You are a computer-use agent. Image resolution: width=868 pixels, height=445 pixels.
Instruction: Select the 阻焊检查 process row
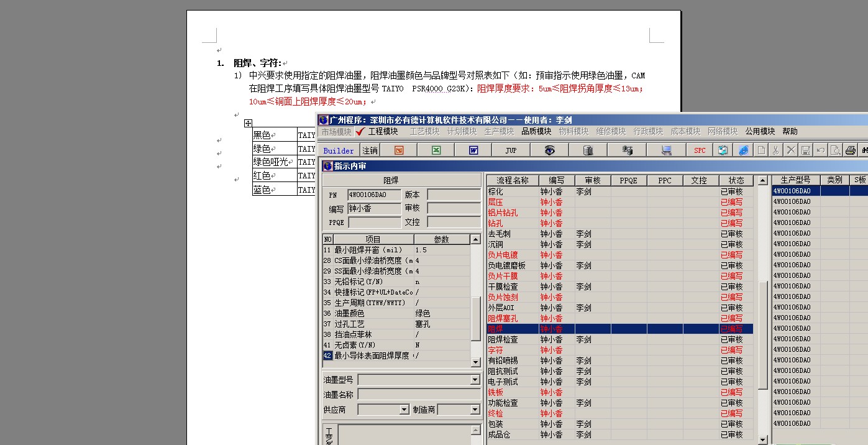click(619, 340)
